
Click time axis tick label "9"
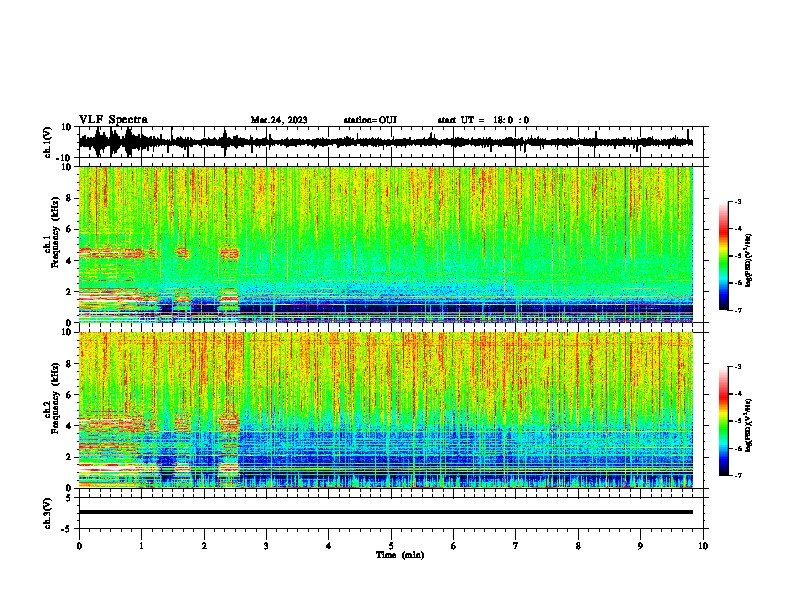tap(640, 546)
